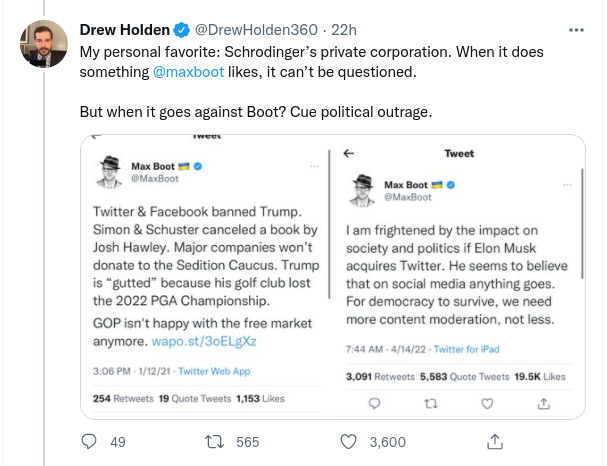
Task: Click the reply icon under Drew Holden's tweet
Action: (x=88, y=441)
